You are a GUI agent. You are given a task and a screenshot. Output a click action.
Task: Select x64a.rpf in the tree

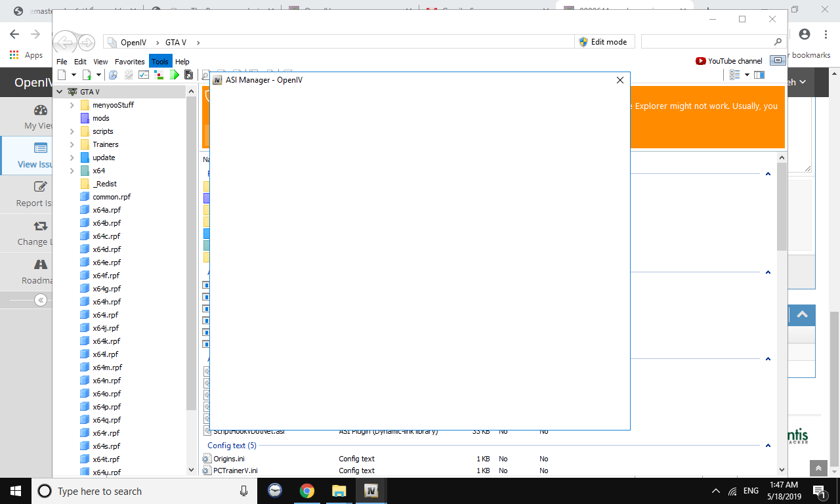coord(106,210)
